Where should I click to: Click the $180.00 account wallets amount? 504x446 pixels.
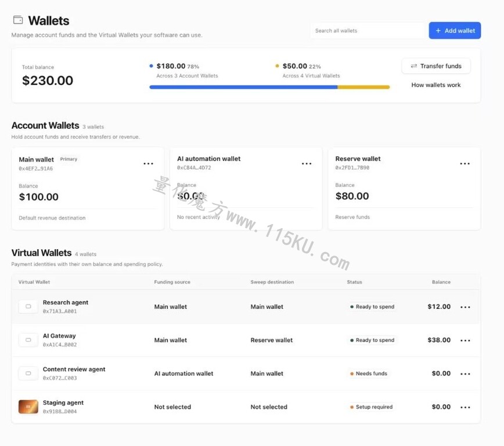[x=171, y=66]
